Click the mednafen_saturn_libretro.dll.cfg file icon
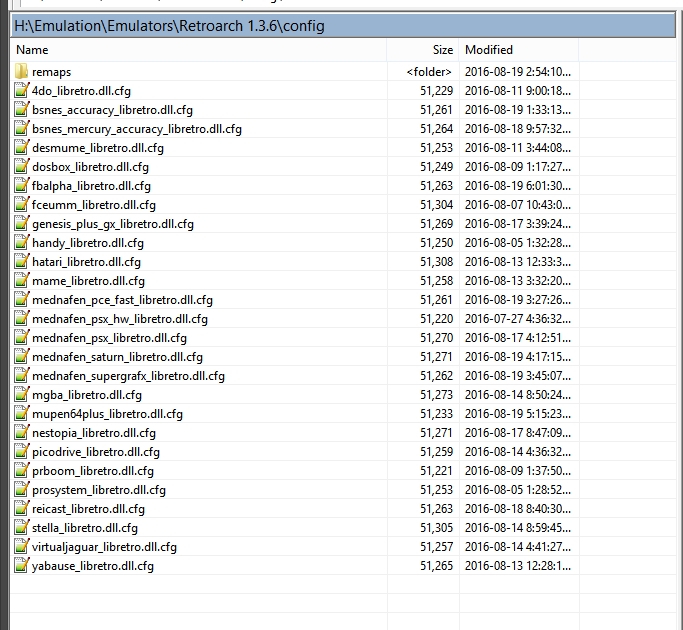 tap(21, 356)
